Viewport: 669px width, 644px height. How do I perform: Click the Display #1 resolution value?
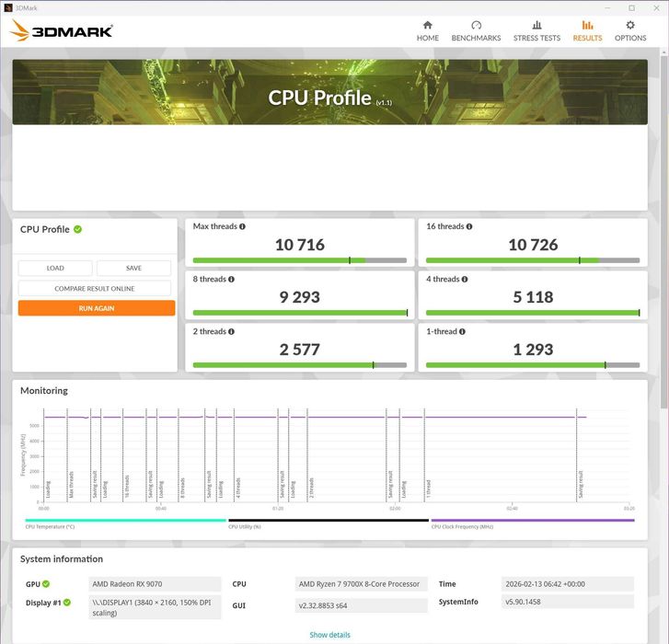[155, 607]
